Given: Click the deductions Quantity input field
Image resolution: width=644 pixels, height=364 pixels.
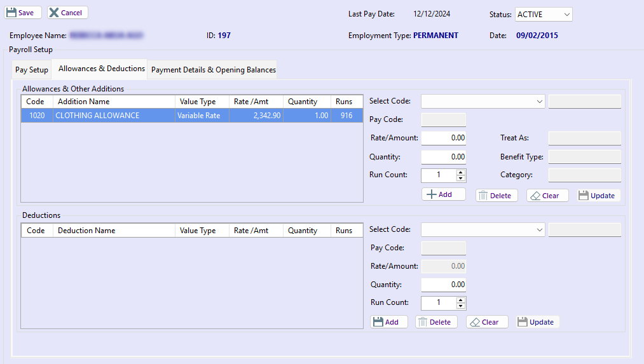Looking at the screenshot, I should coord(443,285).
